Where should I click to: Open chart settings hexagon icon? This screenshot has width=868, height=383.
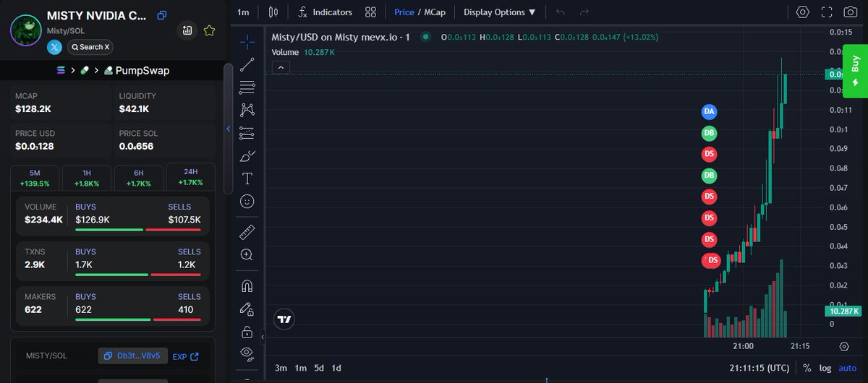point(803,12)
